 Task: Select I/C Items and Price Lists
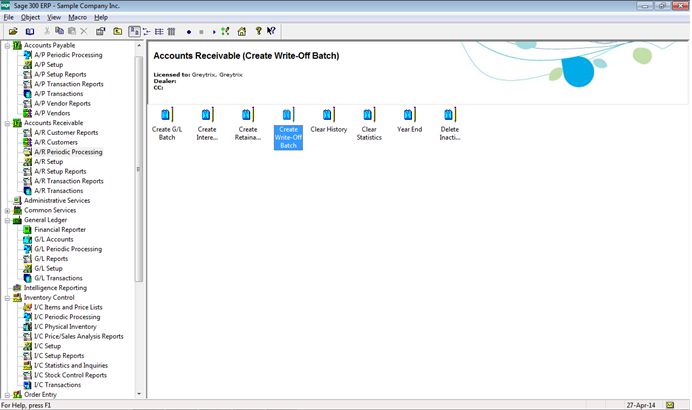click(68, 308)
